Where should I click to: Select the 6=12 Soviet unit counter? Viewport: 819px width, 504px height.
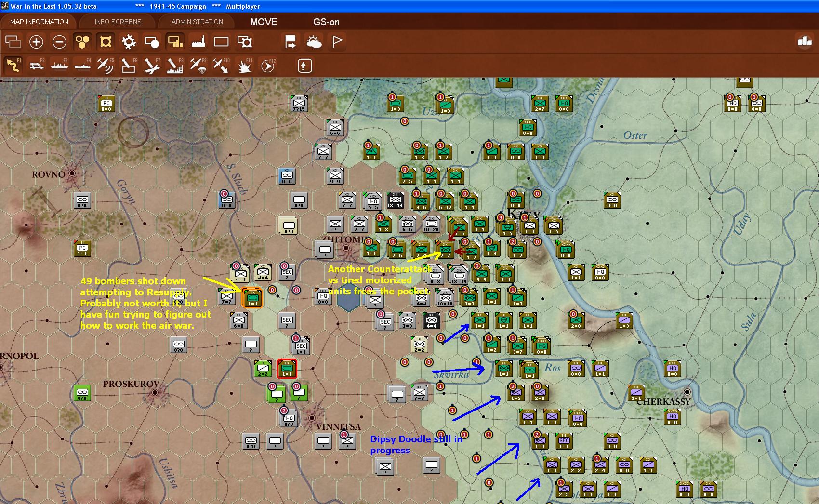[445, 201]
